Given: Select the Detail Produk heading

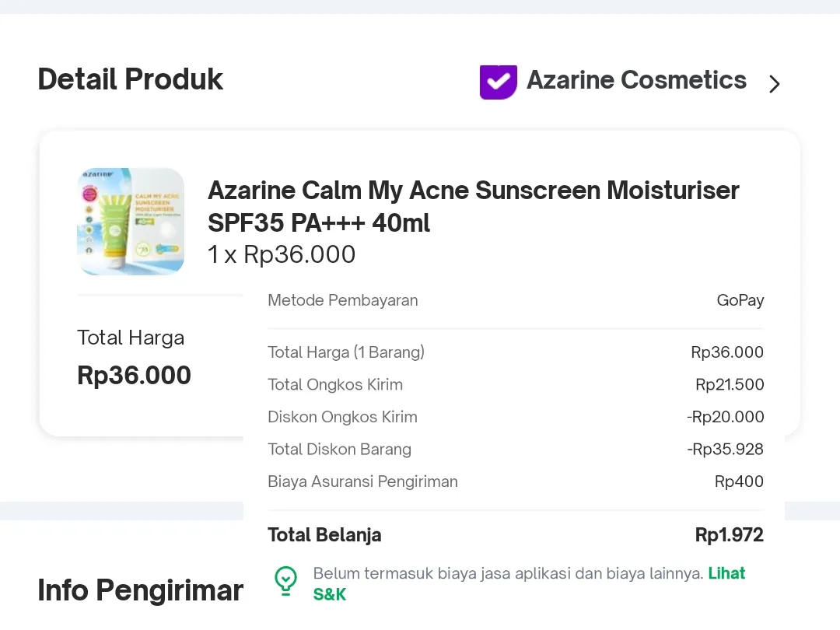Looking at the screenshot, I should pos(130,79).
